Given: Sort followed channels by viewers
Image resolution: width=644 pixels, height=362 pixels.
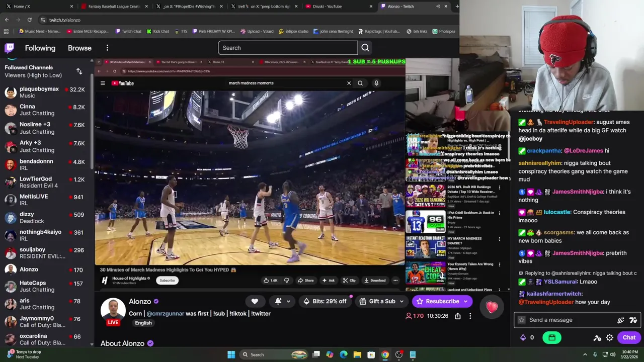Looking at the screenshot, I should click(x=79, y=71).
